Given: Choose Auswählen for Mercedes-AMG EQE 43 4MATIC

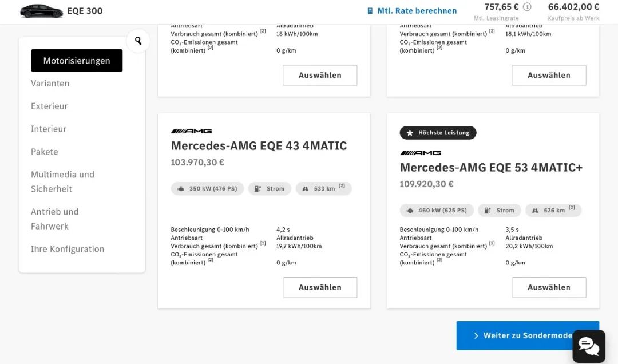Looking at the screenshot, I should tap(320, 287).
